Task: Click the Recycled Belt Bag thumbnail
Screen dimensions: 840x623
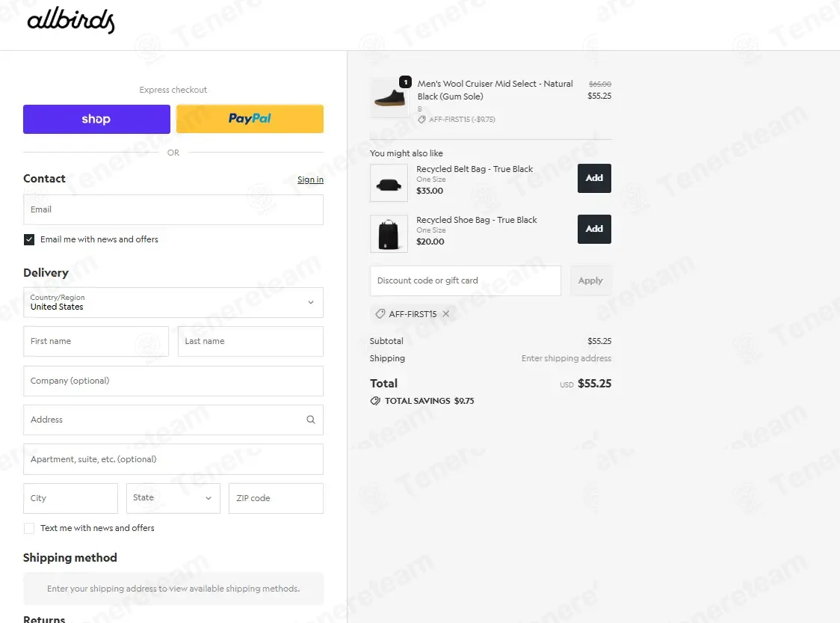Action: click(389, 183)
